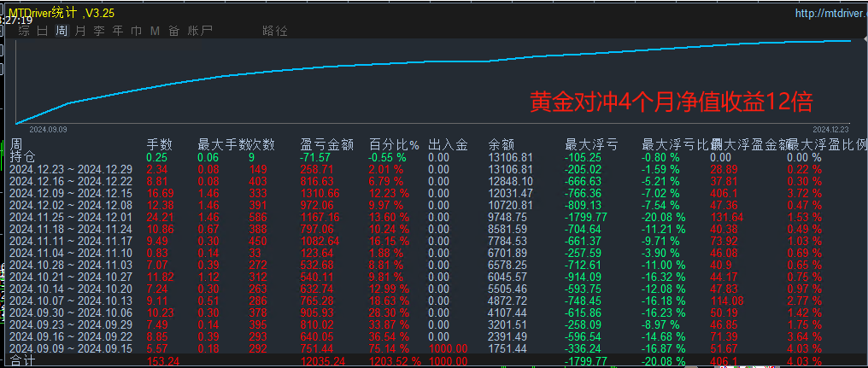Screen dimensions: 868x368
Task: Open the 备 notes tab
Action: coord(173,31)
